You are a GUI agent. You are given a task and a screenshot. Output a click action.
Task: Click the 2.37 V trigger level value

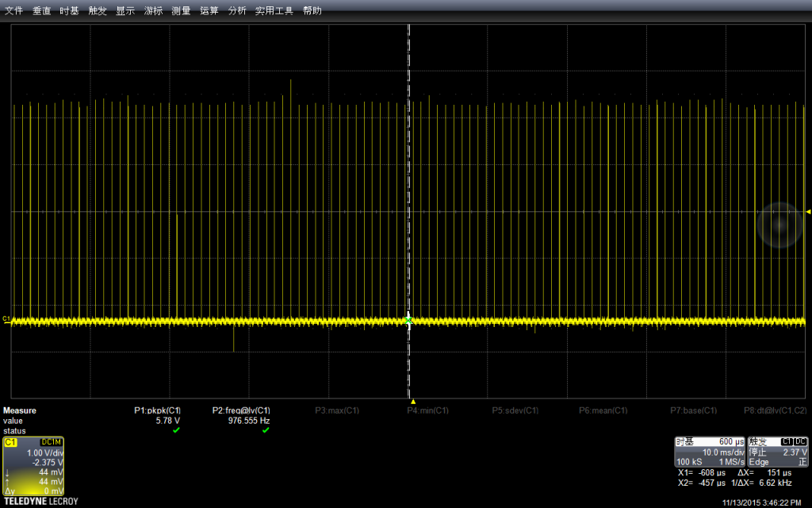pyautogui.click(x=795, y=452)
